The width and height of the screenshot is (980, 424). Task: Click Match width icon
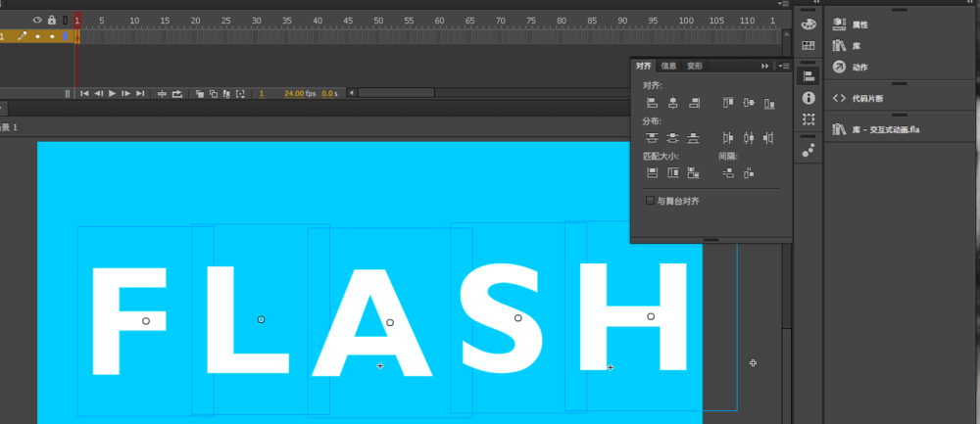(x=652, y=173)
